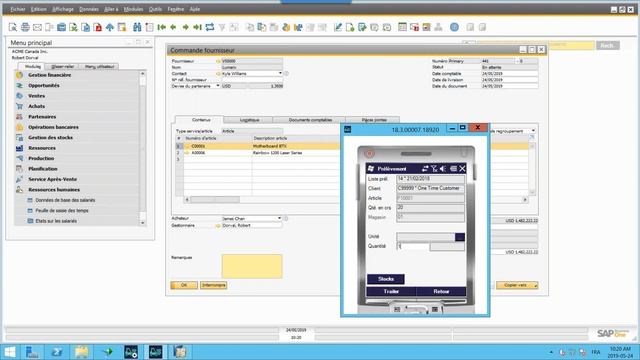The height and width of the screenshot is (360, 640).
Task: Refresh the record with circular arrows icon
Action: point(210,27)
